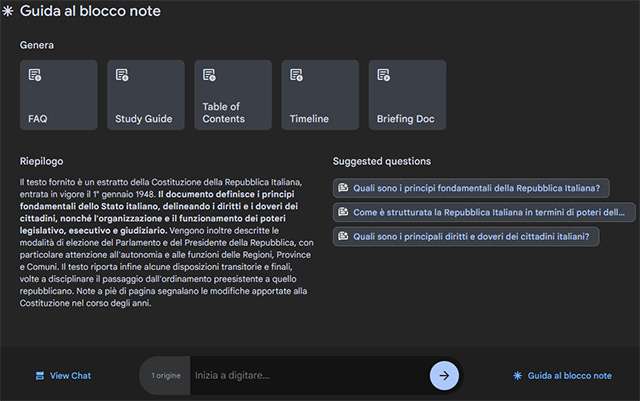This screenshot has height=401, width=640.
Task: Generate the Timeline document
Action: [x=320, y=95]
